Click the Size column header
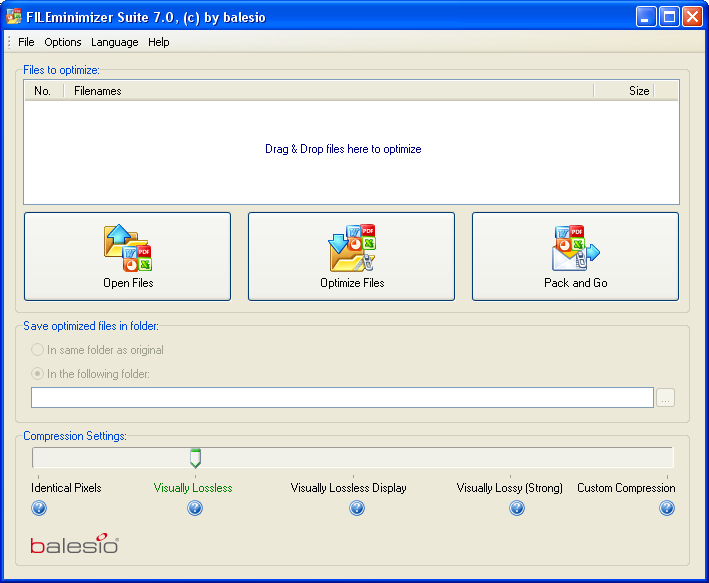The height and width of the screenshot is (583, 709). tap(624, 91)
